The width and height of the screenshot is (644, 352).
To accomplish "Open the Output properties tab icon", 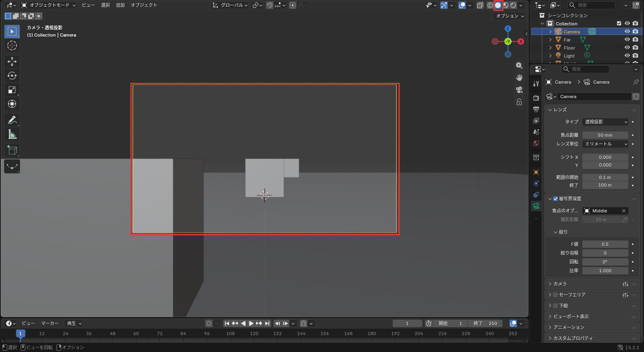I will (x=536, y=109).
